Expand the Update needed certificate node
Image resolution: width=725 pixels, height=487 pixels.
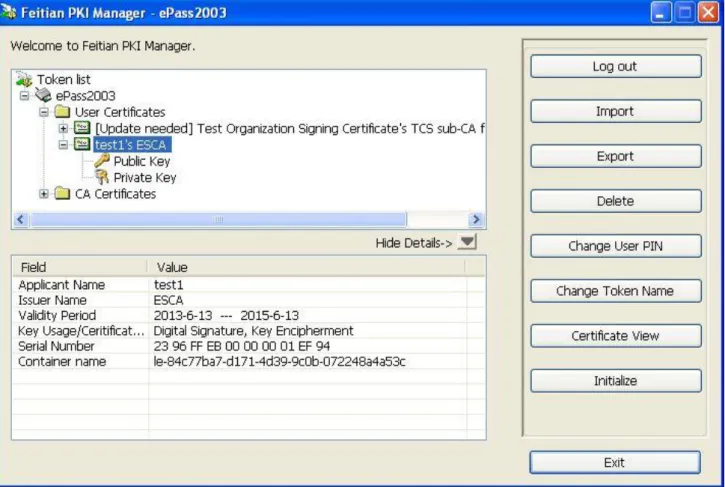pos(63,128)
